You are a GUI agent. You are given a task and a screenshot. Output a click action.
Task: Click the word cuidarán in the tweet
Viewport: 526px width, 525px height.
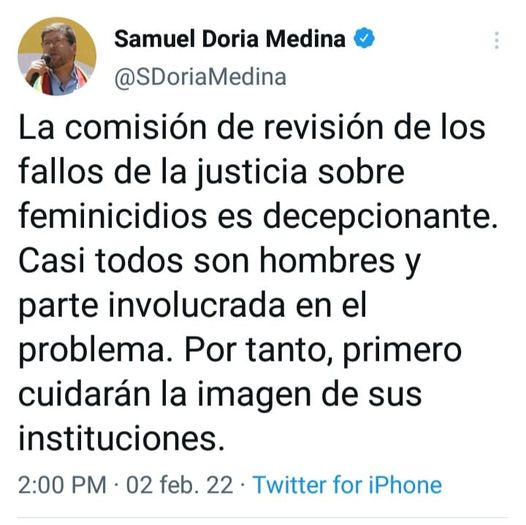[x=84, y=394]
